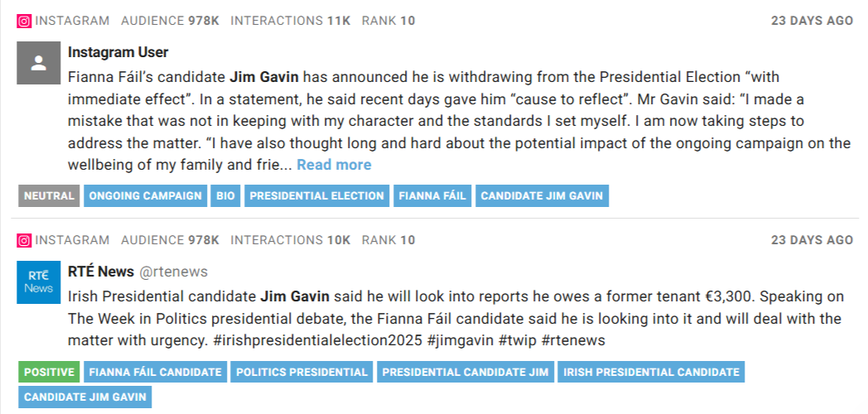This screenshot has height=414, width=868.
Task: Click the Instagram icon on the first post
Action: tap(25, 21)
